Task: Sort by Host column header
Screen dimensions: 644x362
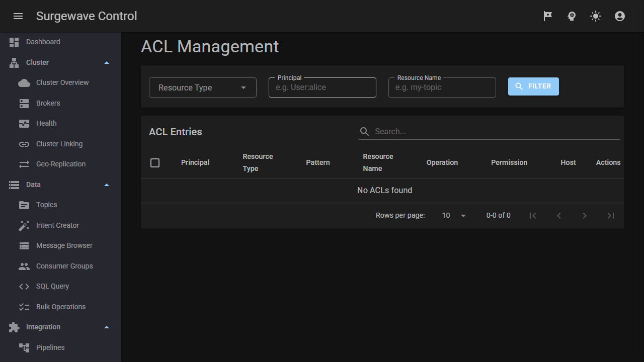Action: pyautogui.click(x=568, y=163)
